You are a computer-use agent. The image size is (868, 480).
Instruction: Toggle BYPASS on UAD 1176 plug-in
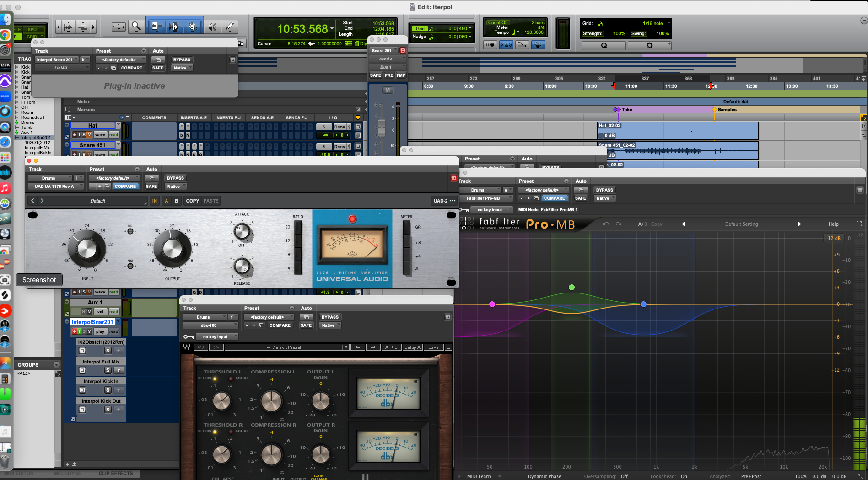click(175, 178)
